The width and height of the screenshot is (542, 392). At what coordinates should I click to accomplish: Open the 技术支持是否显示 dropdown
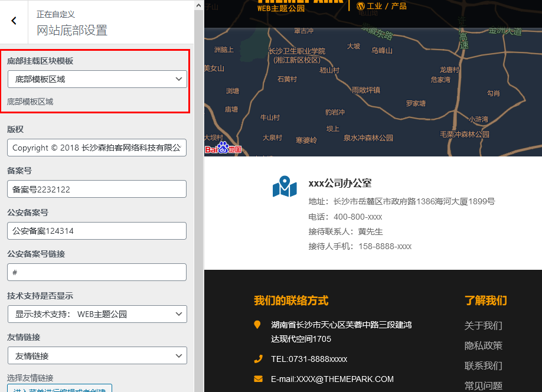pyautogui.click(x=97, y=314)
